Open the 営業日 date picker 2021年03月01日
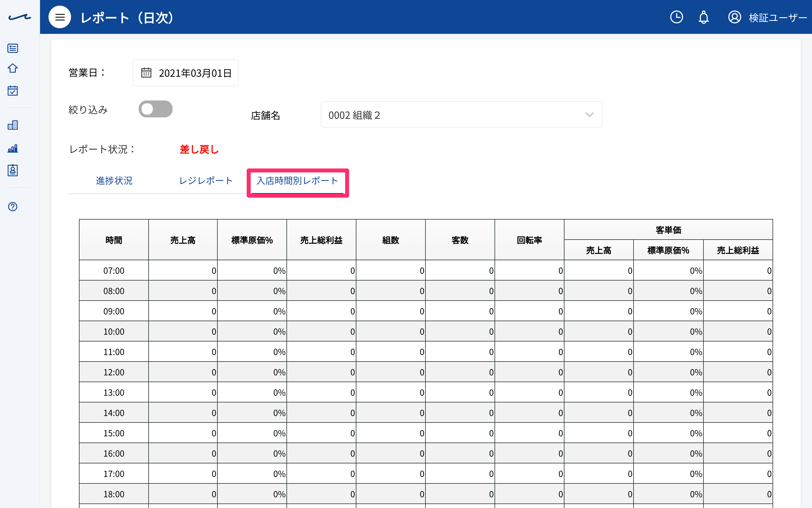 tap(186, 73)
